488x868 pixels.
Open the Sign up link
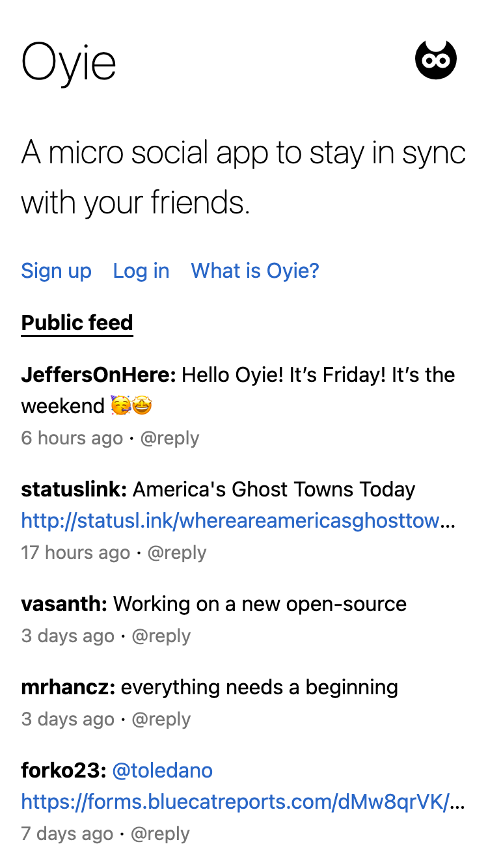[x=57, y=271]
